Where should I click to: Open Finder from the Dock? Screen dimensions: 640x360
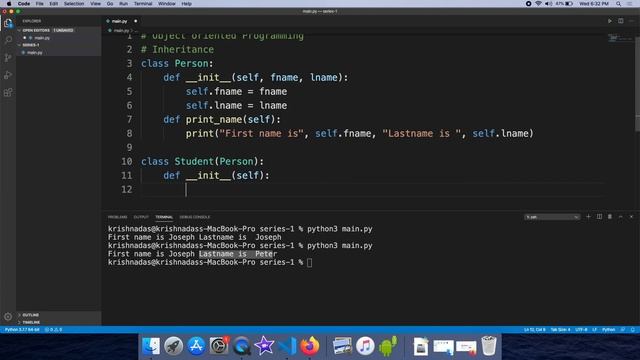(151, 346)
